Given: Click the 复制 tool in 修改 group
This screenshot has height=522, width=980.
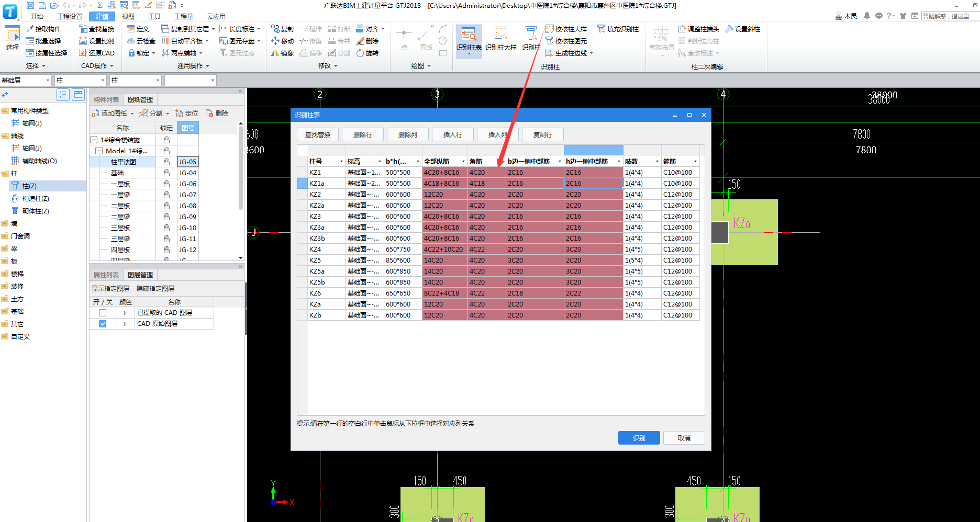Looking at the screenshot, I should (x=283, y=29).
